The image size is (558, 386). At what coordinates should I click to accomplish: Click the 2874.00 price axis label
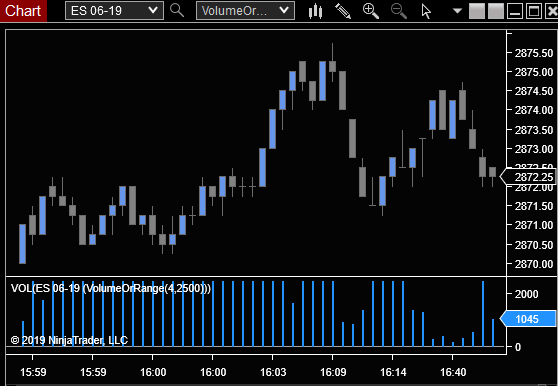point(534,110)
